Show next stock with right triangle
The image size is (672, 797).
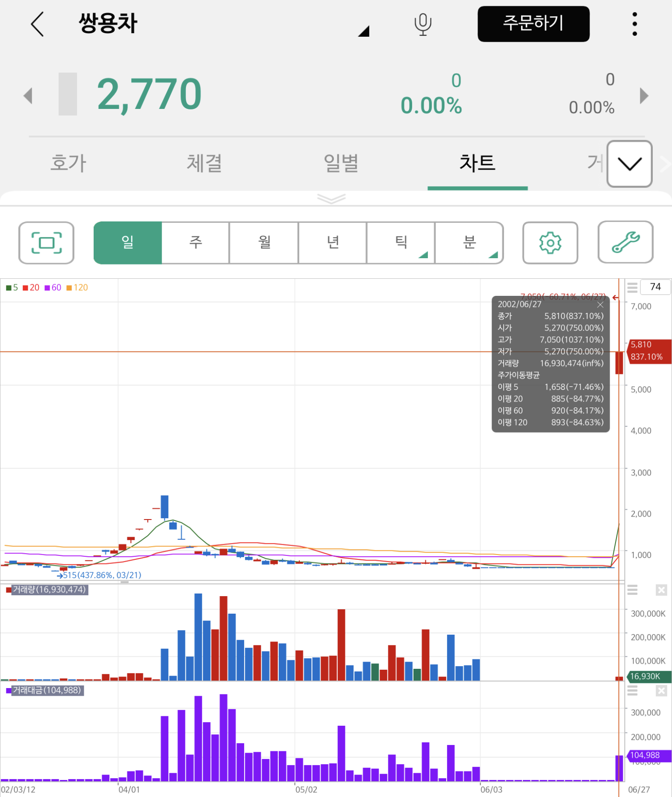tap(644, 95)
